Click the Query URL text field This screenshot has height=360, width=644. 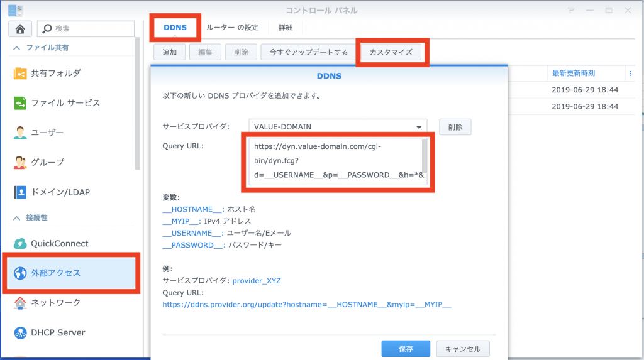coord(333,161)
